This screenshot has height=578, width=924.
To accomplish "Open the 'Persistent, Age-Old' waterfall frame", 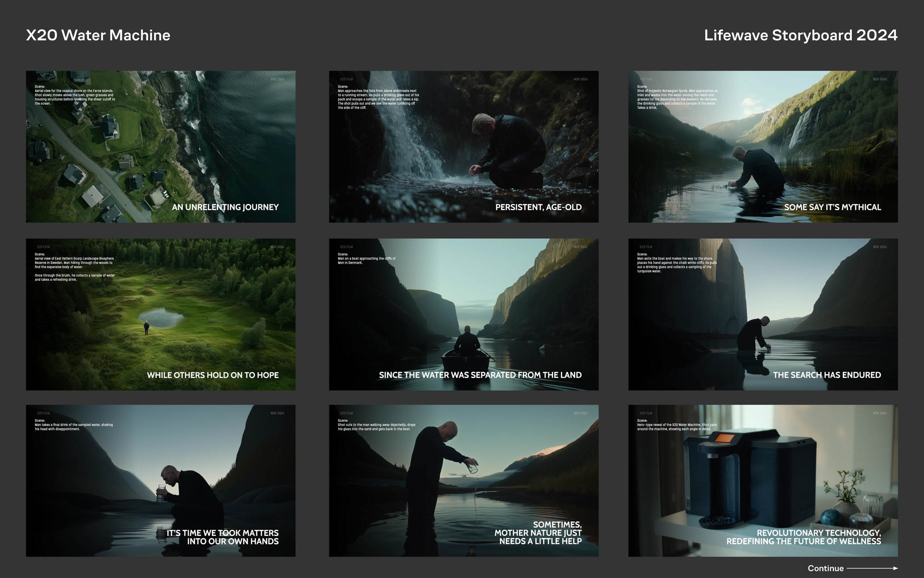I will pos(463,146).
